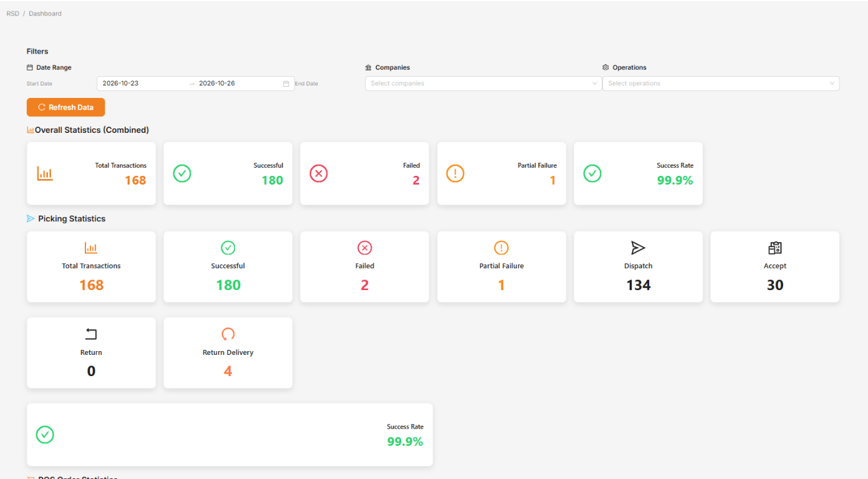Click the Dispatch paper plane icon
The image size is (868, 479).
[x=638, y=248]
